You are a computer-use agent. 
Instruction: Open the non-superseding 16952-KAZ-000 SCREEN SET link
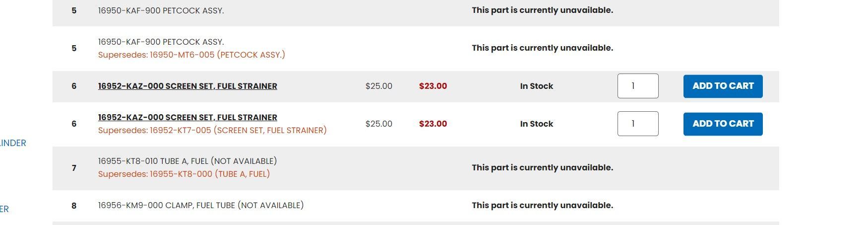click(187, 86)
